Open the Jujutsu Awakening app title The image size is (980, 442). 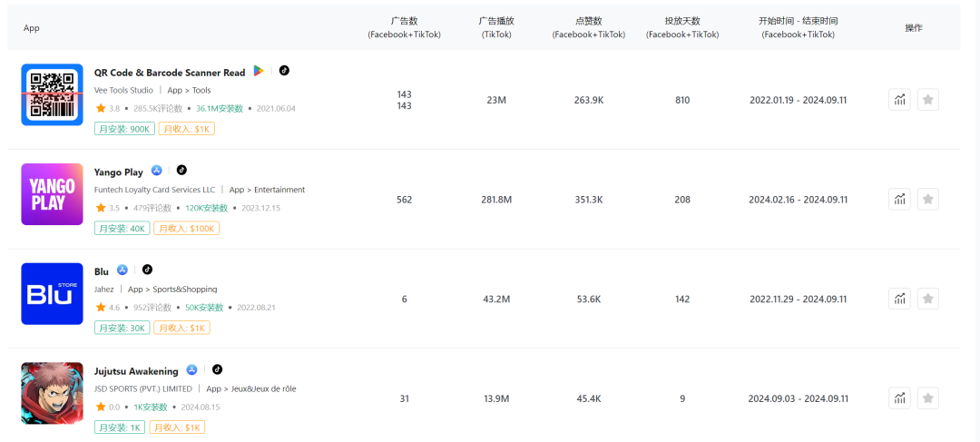point(136,371)
